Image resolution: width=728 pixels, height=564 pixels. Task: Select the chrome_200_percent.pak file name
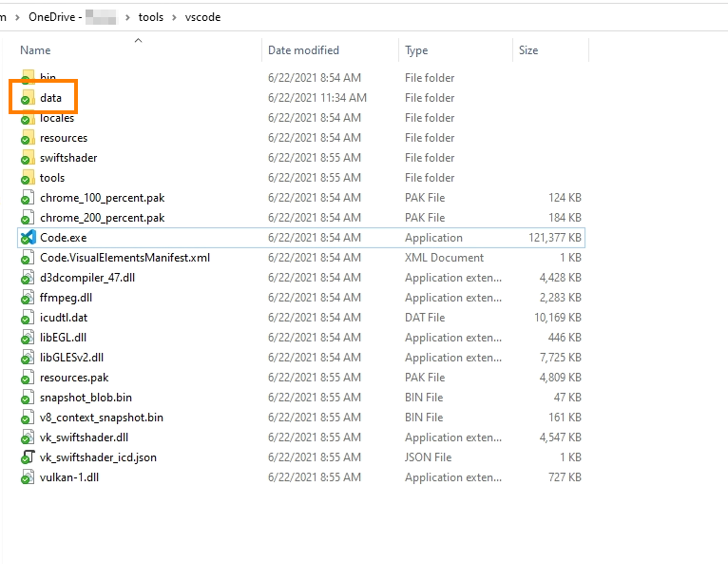tap(102, 218)
